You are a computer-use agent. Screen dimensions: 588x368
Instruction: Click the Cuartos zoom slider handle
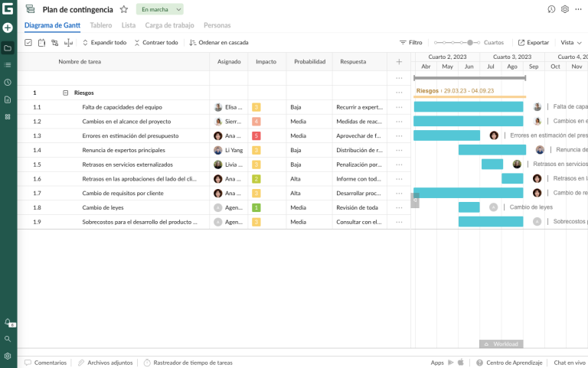point(470,43)
